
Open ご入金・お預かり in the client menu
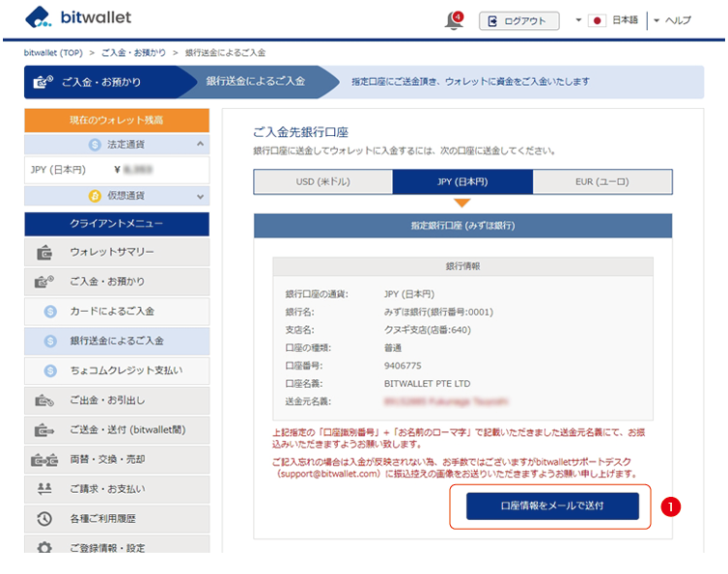tap(117, 282)
